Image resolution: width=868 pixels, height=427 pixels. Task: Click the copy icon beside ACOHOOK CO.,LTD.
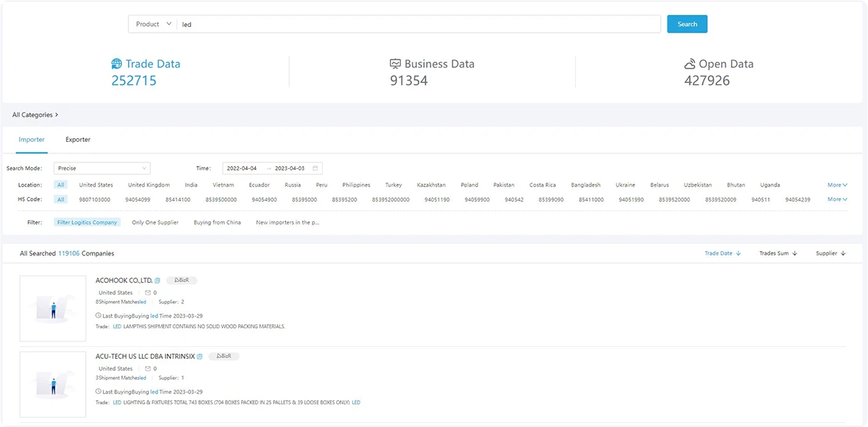click(157, 280)
